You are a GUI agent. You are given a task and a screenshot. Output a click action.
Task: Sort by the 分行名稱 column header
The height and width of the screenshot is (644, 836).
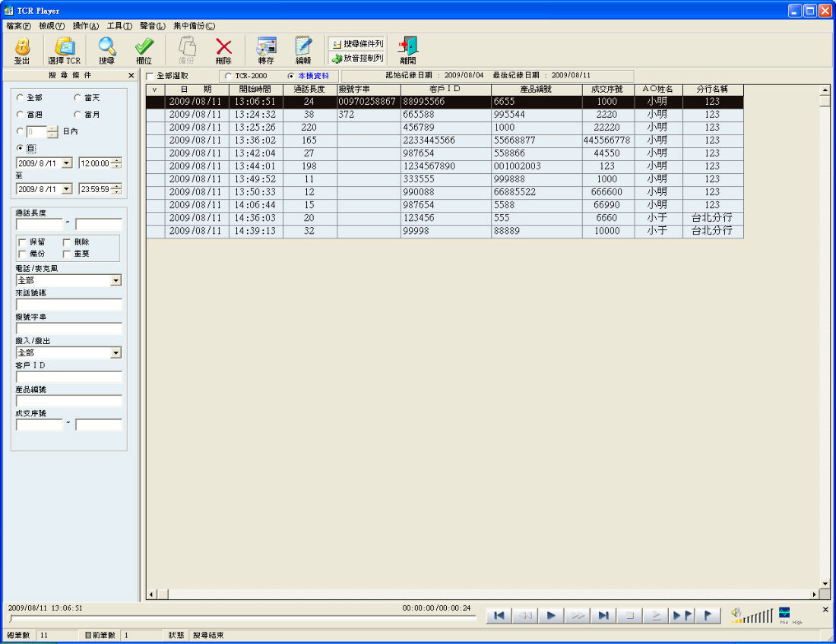coord(713,90)
